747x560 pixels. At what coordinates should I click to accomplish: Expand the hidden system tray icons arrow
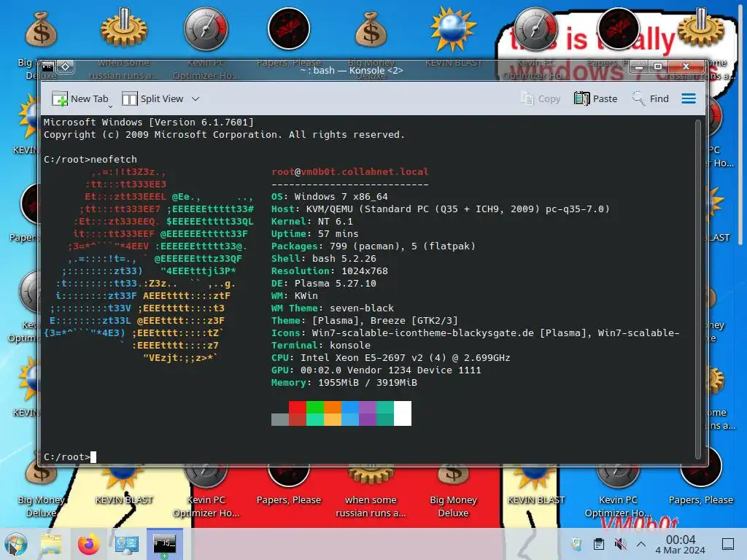coord(640,544)
